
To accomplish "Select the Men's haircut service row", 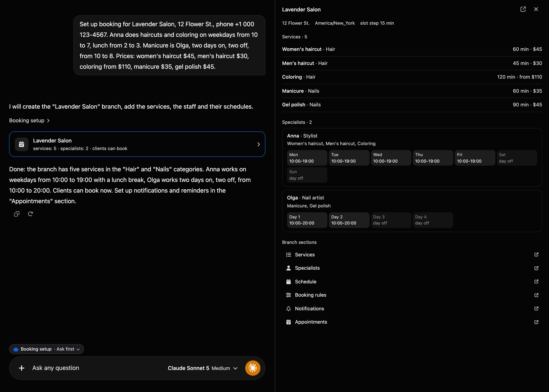I will (412, 63).
